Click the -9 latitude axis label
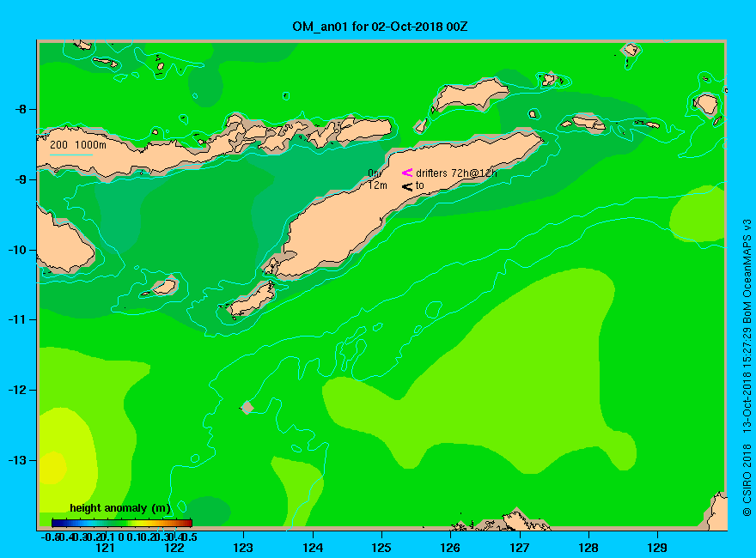Image resolution: width=756 pixels, height=558 pixels. pyautogui.click(x=21, y=179)
